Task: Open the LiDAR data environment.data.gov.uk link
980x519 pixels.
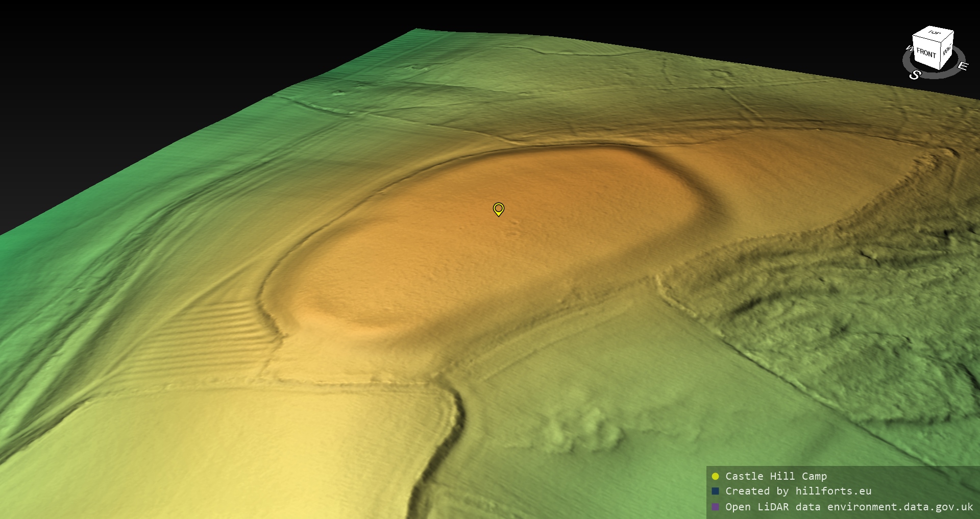Action: [x=849, y=507]
